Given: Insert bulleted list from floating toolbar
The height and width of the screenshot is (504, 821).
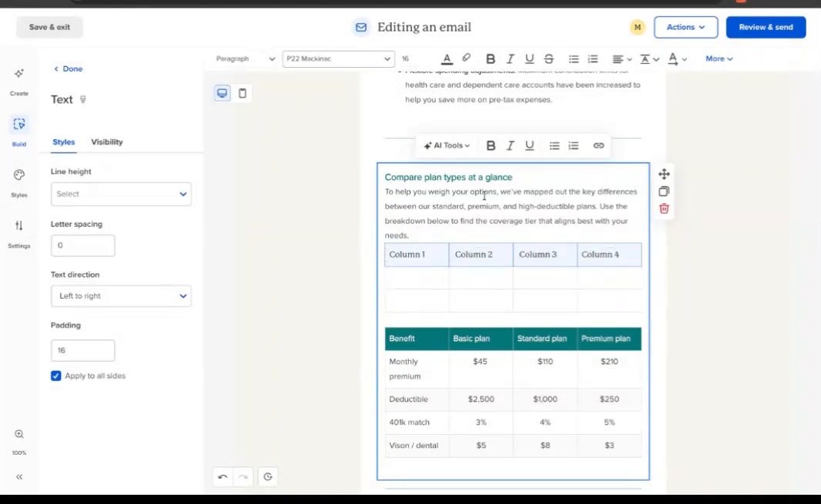Looking at the screenshot, I should (x=554, y=145).
